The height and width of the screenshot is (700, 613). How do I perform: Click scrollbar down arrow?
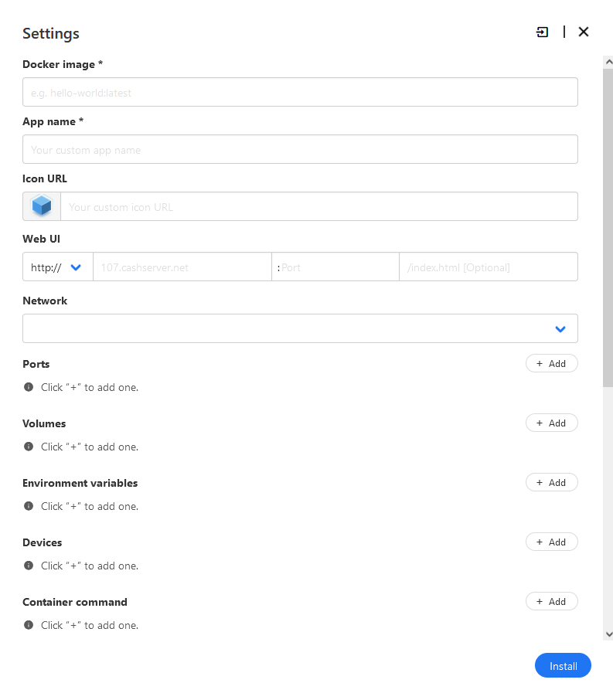[x=608, y=634]
